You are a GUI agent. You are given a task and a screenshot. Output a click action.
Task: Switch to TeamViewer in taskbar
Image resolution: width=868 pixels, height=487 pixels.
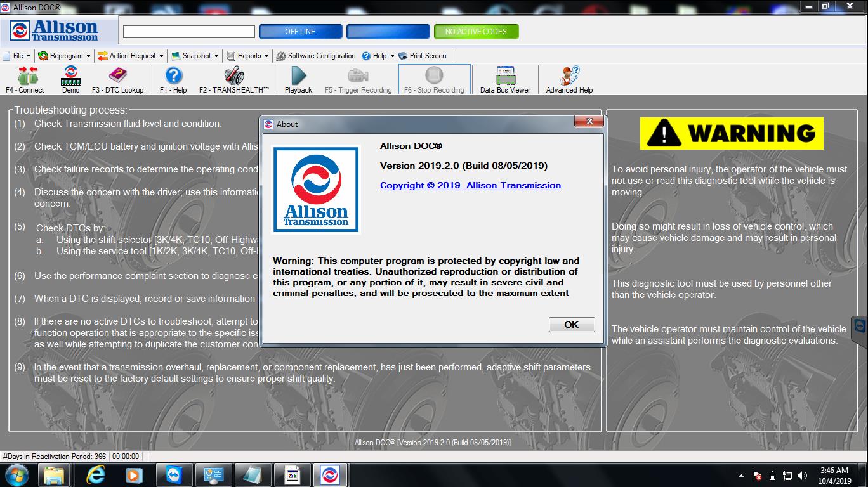173,474
